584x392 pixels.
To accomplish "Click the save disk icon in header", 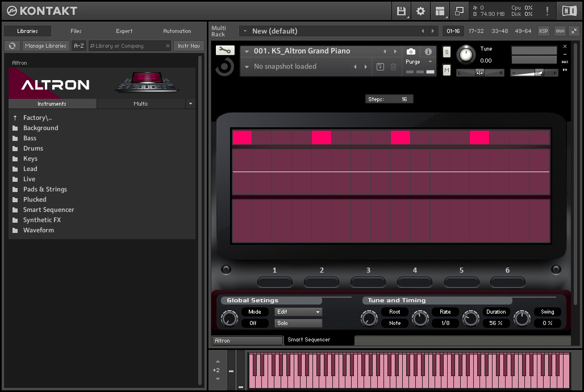I will tap(401, 11).
